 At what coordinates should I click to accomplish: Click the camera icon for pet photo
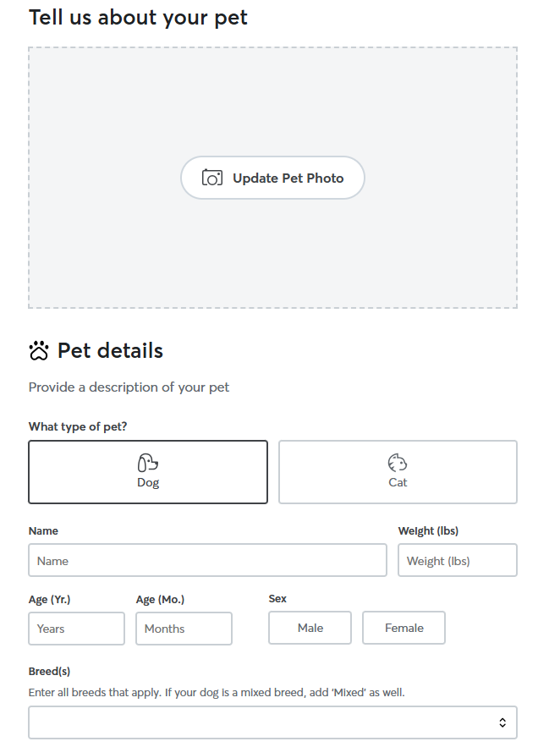(211, 178)
